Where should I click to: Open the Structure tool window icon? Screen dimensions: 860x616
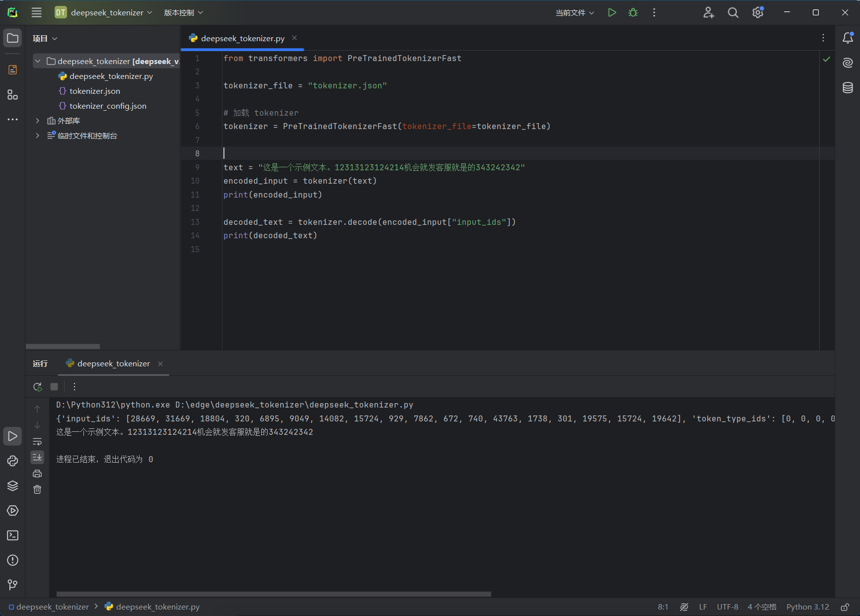coord(13,94)
